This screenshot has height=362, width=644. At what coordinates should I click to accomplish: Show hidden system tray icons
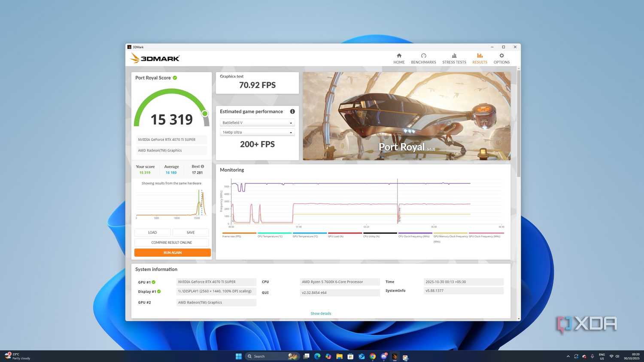568,356
